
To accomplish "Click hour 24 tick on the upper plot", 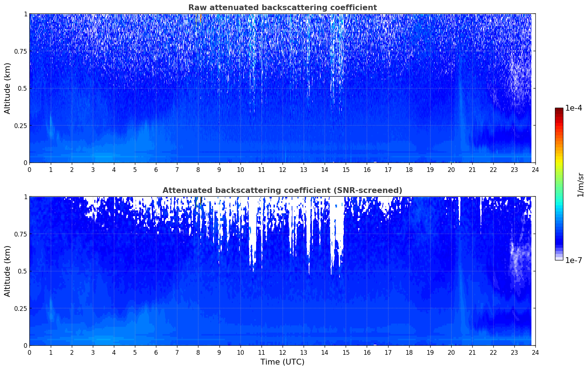I will click(x=535, y=169).
